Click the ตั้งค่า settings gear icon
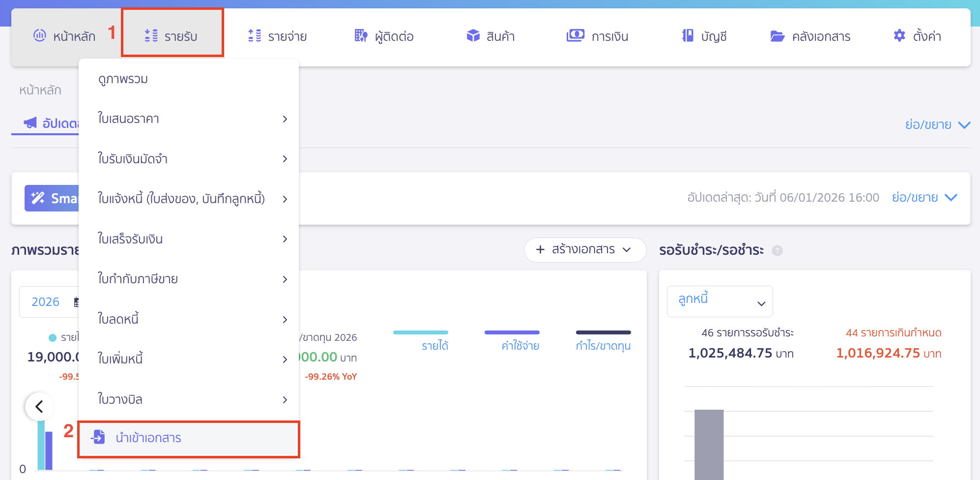Screen dimensions: 980x480 (899, 35)
